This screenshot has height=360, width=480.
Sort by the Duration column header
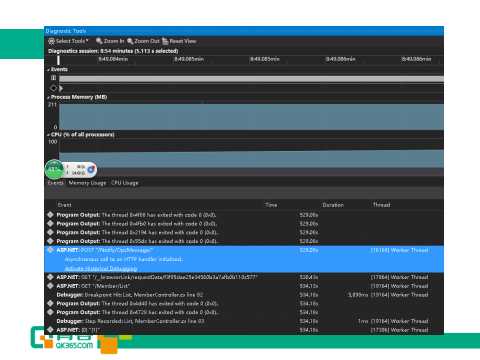(x=333, y=205)
